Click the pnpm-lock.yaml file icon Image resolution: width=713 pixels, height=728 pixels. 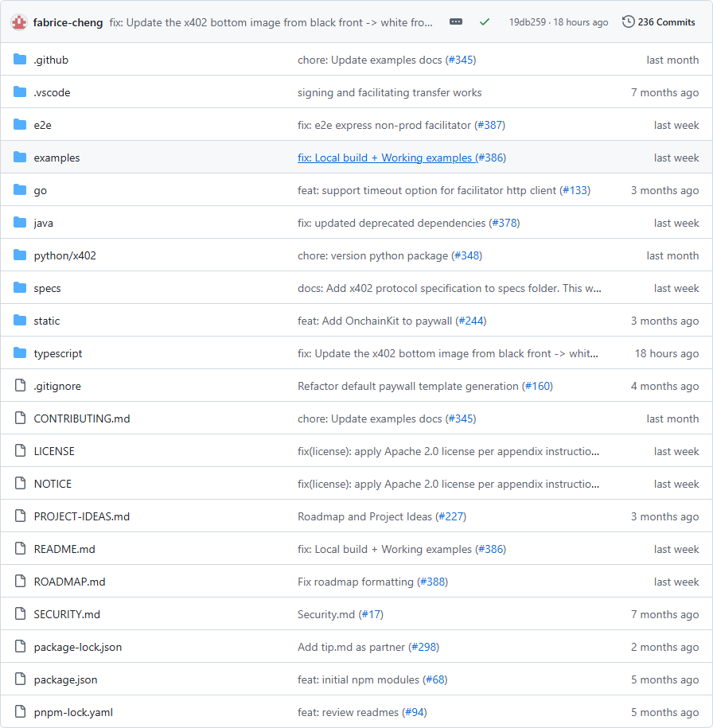click(20, 712)
